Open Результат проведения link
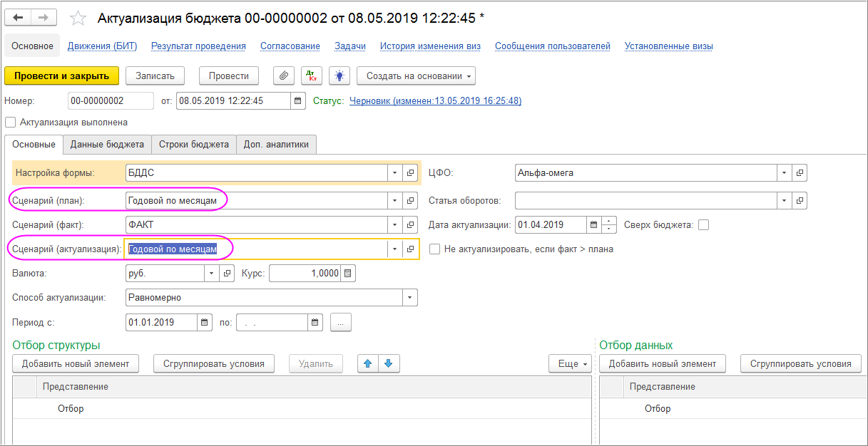Screen dimensions: 868x446 click(198, 46)
